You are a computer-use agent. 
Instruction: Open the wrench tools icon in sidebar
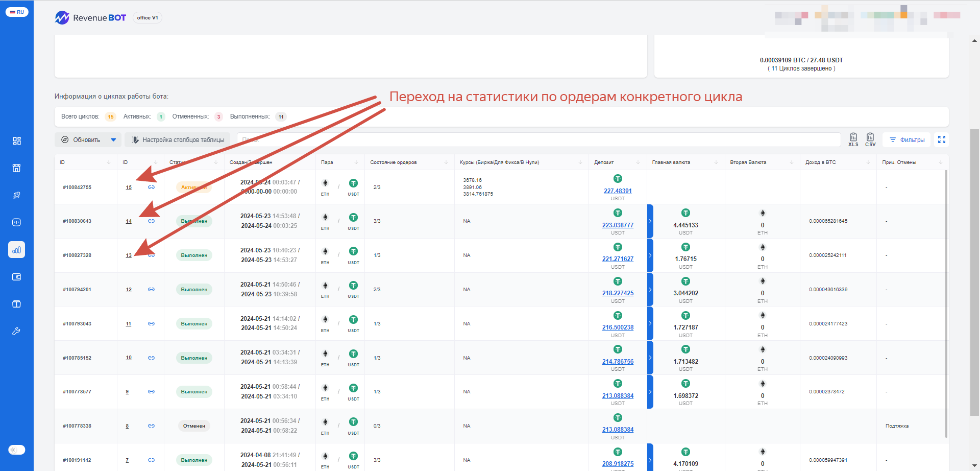click(x=17, y=331)
